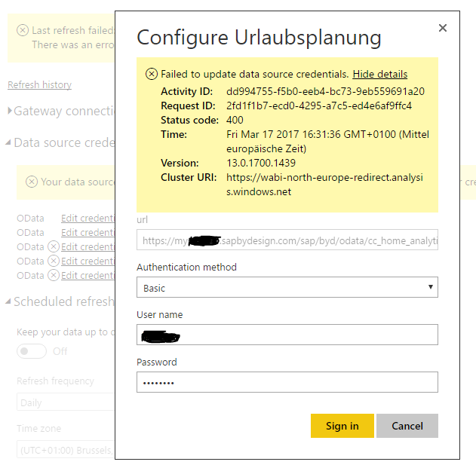Edit credentials for the second OData source
The width and height of the screenshot is (476, 471).
pyautogui.click(x=88, y=232)
